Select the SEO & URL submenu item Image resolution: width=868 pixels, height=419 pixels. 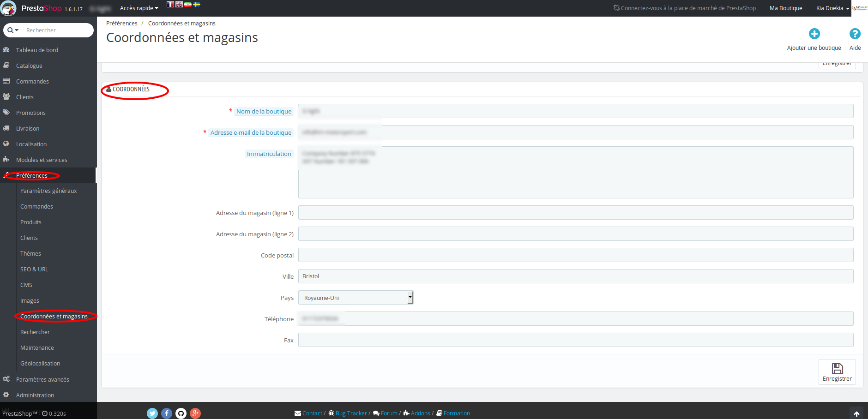34,269
